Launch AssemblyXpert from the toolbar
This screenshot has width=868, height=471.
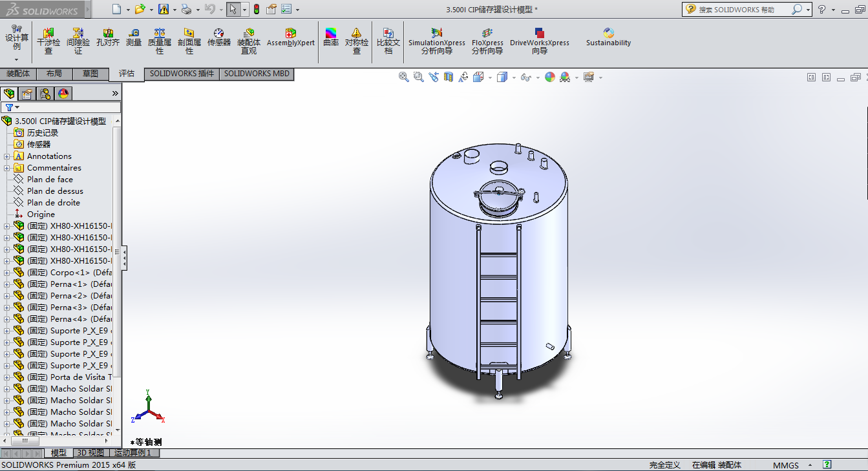(290, 37)
